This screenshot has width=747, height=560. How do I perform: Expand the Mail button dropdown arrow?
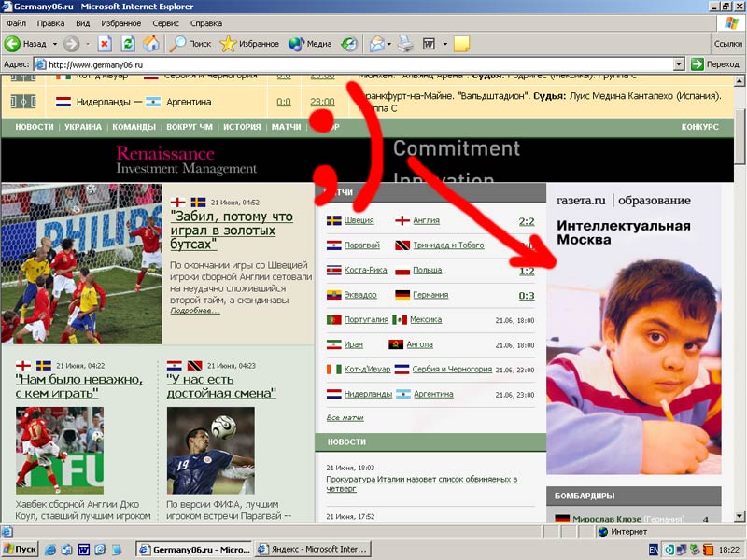tap(389, 44)
